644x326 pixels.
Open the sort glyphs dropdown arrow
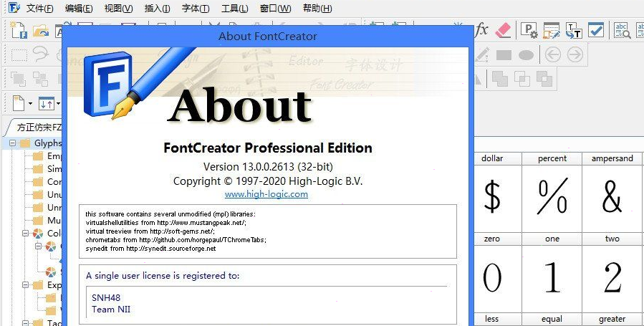[58, 103]
